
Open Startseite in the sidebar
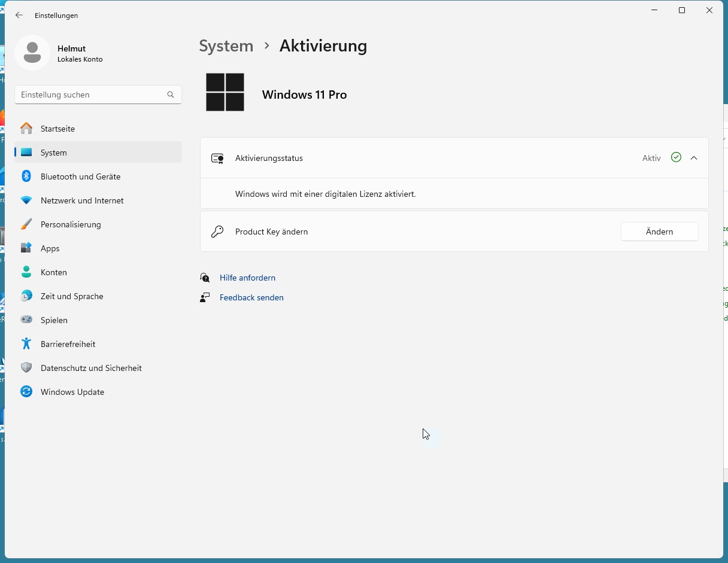point(98,129)
